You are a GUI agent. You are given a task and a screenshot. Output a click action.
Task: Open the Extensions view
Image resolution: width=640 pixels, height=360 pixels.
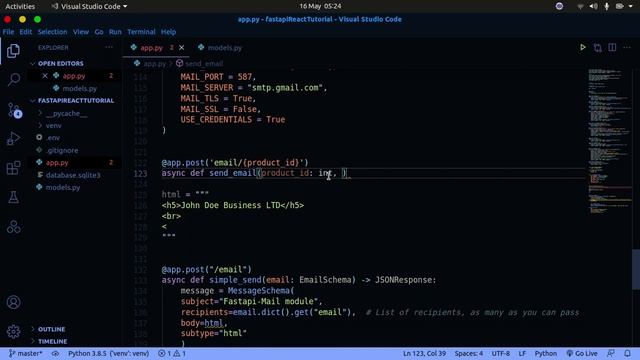(13, 168)
